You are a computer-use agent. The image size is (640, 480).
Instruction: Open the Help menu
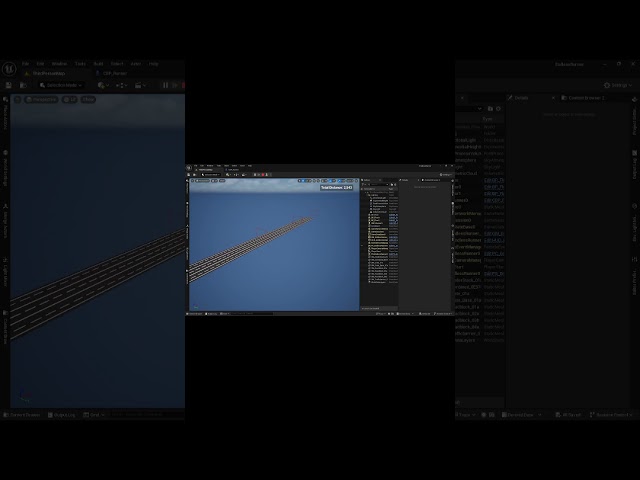153,64
